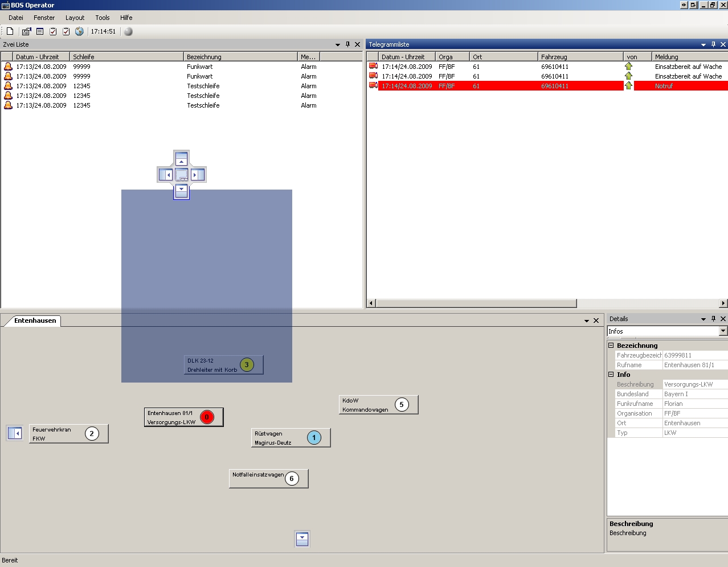Image resolution: width=728 pixels, height=567 pixels.
Task: Open the Layout menu
Action: coord(75,18)
